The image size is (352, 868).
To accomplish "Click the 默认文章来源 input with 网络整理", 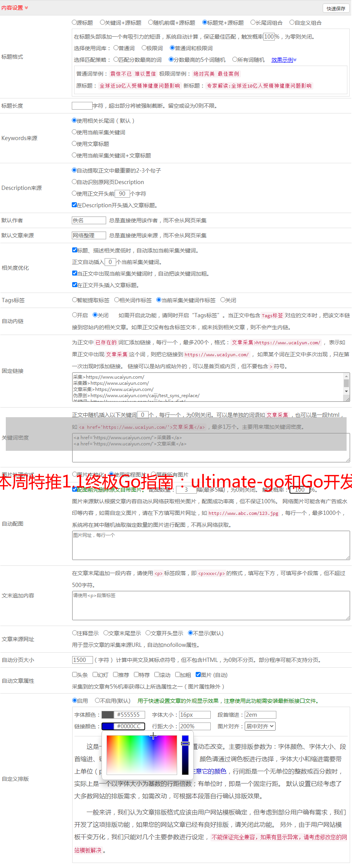I will pos(89,235).
